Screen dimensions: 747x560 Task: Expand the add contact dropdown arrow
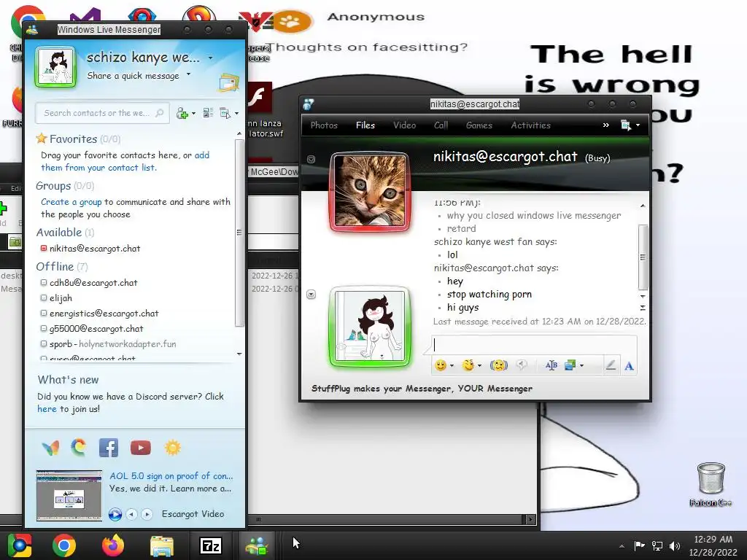[x=193, y=113]
